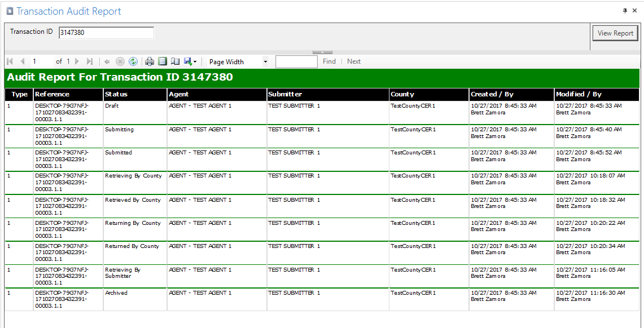Click Find in the report toolbar
The height and width of the screenshot is (328, 644).
pyautogui.click(x=329, y=61)
